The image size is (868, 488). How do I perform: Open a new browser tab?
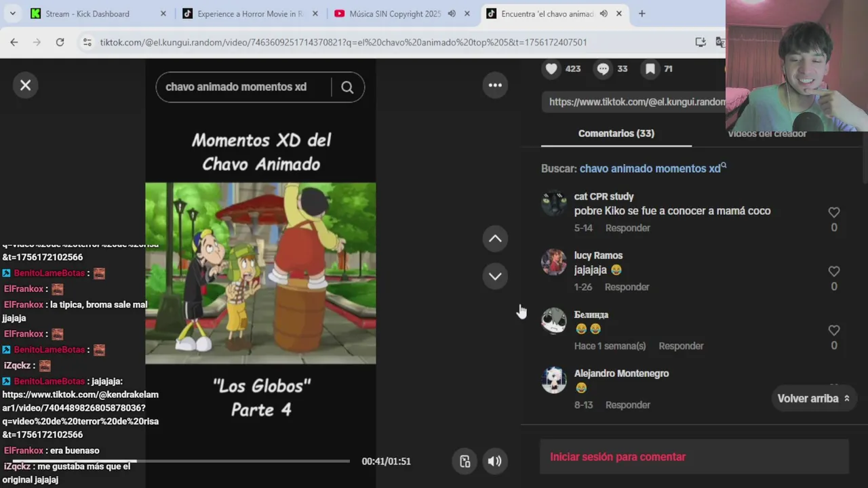[642, 14]
